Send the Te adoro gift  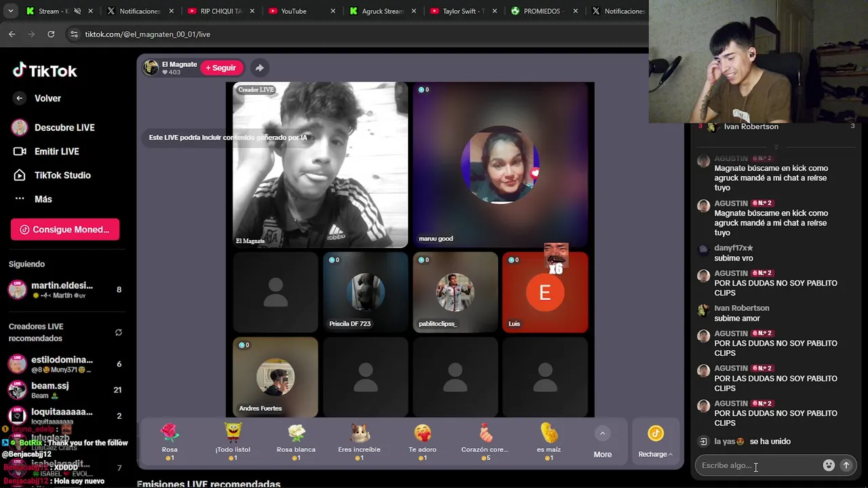pos(422,442)
